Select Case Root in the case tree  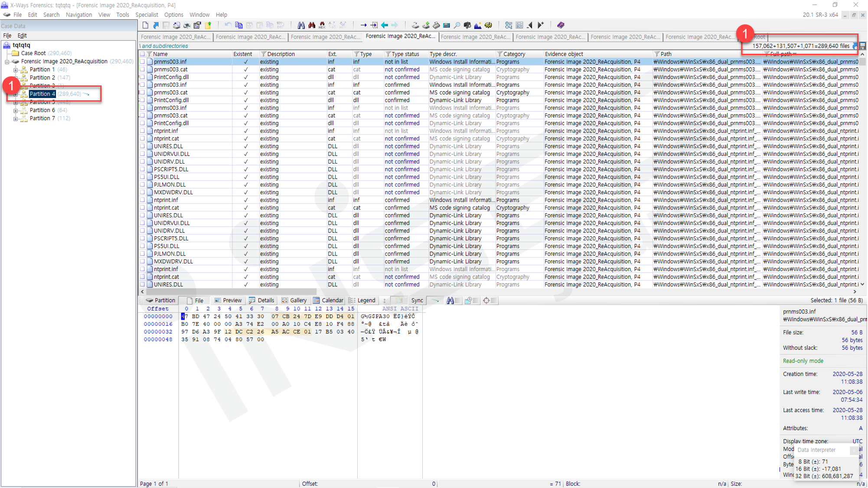tap(33, 53)
